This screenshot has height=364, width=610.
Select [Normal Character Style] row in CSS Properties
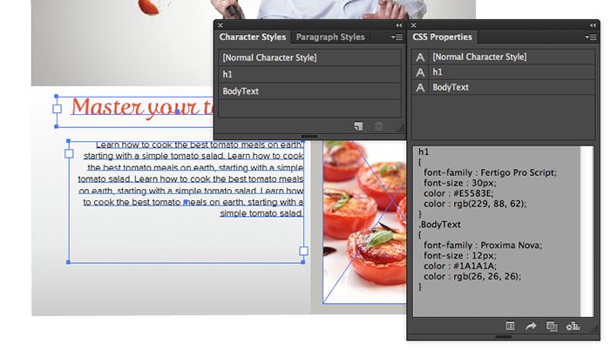[x=504, y=57]
